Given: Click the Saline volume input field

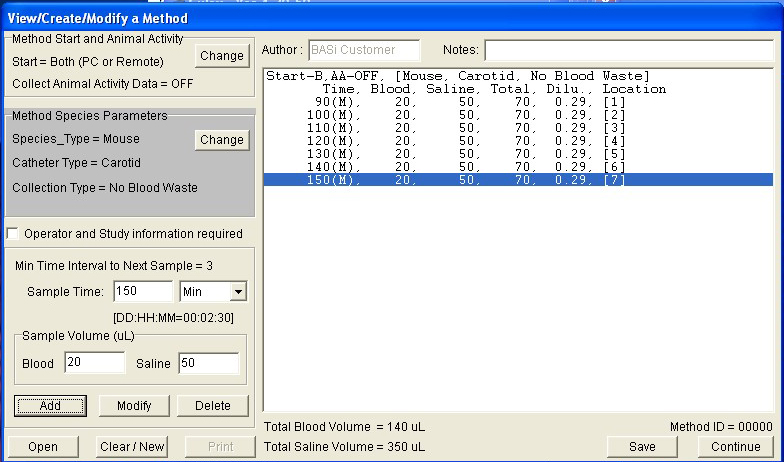Looking at the screenshot, I should tap(208, 363).
